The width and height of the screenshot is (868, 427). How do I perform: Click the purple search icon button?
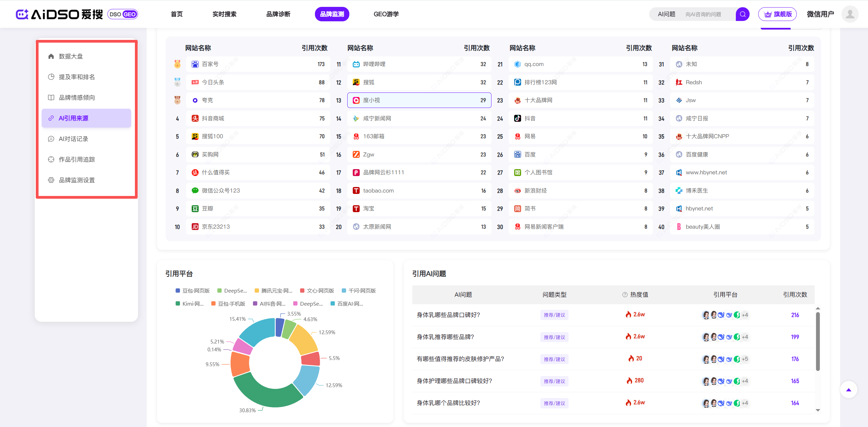(x=742, y=14)
